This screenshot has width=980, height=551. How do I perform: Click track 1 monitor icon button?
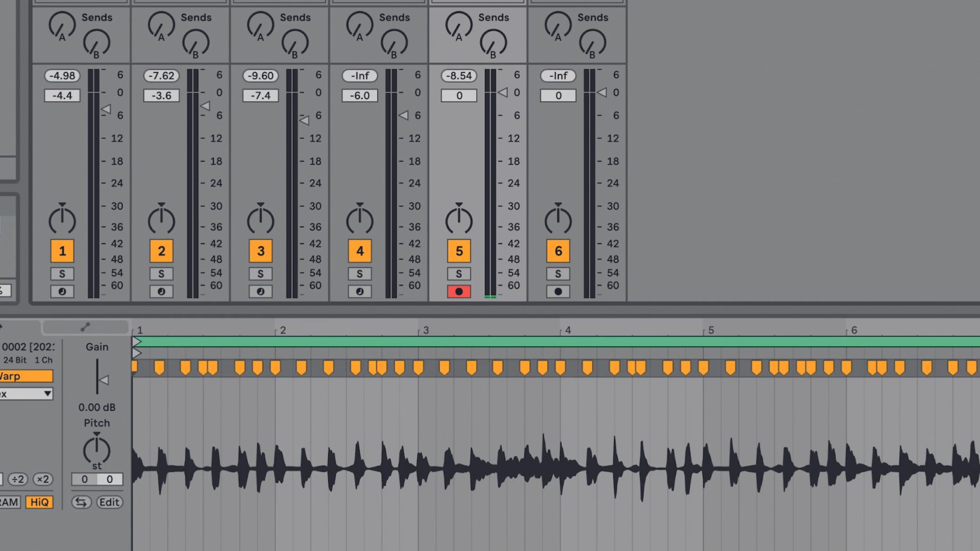(62, 291)
